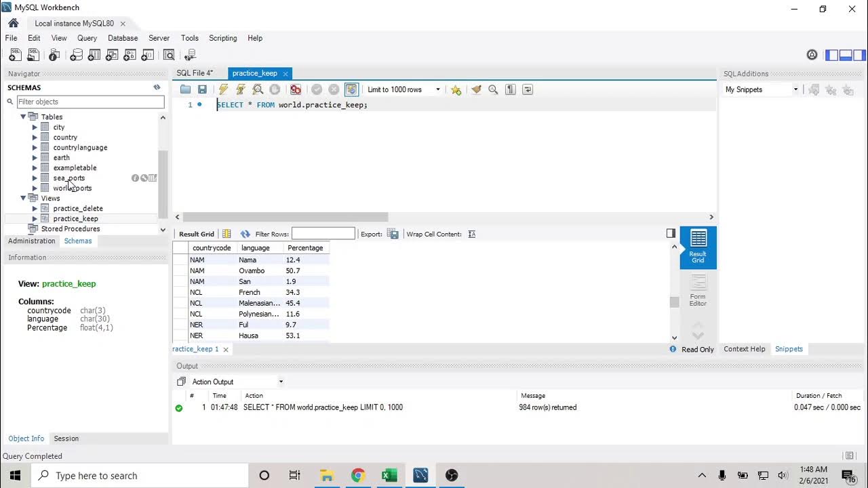Execute query with lightning bolt icon
The width and height of the screenshot is (868, 488).
click(x=223, y=89)
